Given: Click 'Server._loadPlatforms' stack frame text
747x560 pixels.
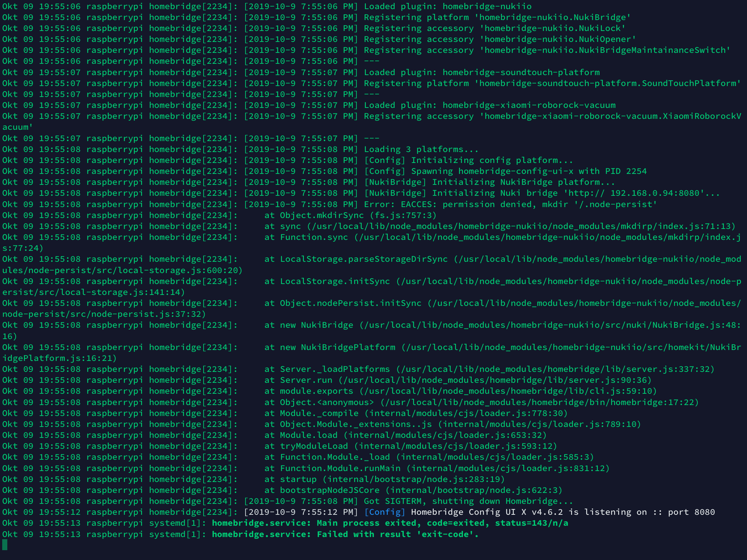Looking at the screenshot, I should click(335, 369).
